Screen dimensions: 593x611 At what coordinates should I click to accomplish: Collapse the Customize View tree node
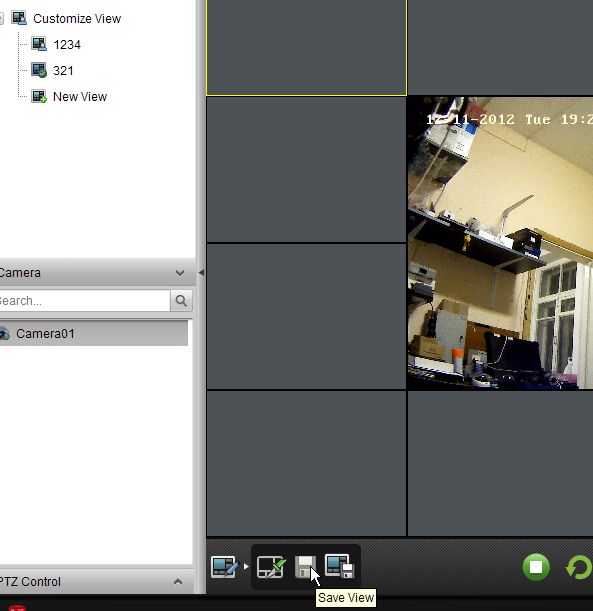coord(1,18)
